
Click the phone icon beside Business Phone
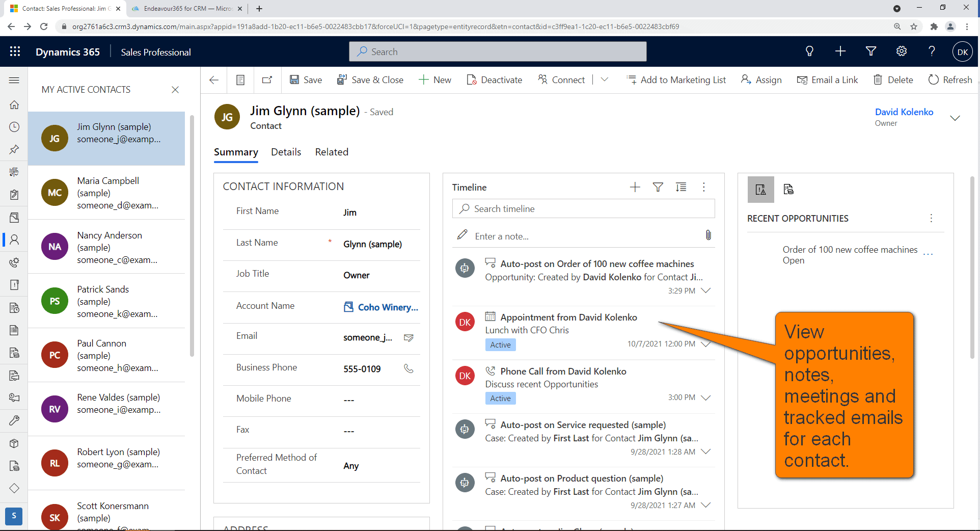409,368
